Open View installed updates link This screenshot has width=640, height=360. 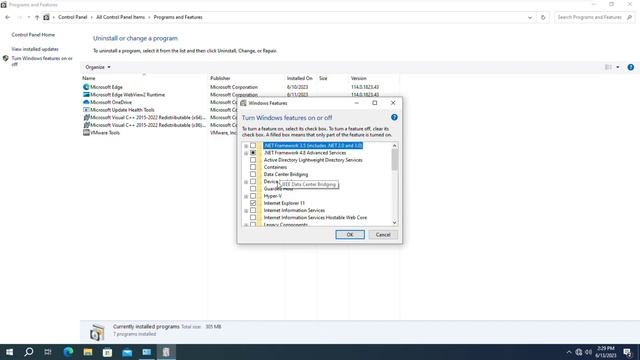coord(35,49)
